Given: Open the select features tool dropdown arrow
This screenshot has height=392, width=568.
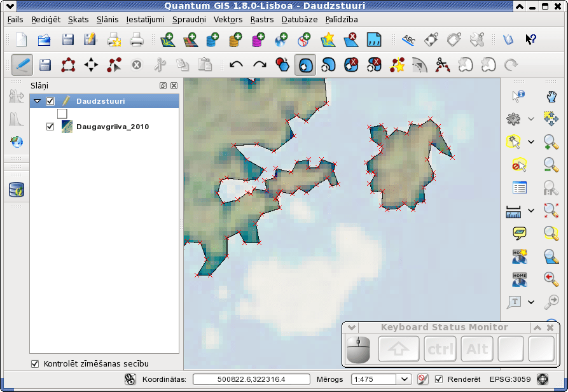Looking at the screenshot, I should pos(531,142).
